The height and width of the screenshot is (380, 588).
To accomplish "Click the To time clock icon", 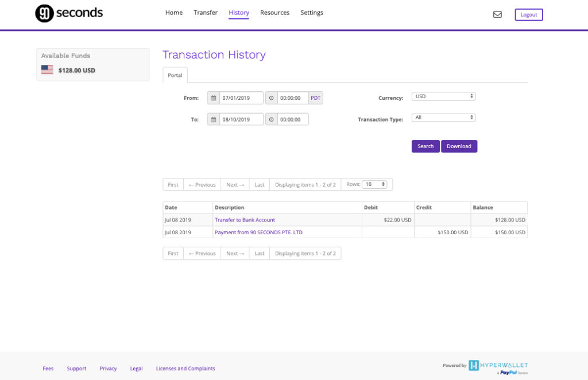I will click(x=272, y=119).
